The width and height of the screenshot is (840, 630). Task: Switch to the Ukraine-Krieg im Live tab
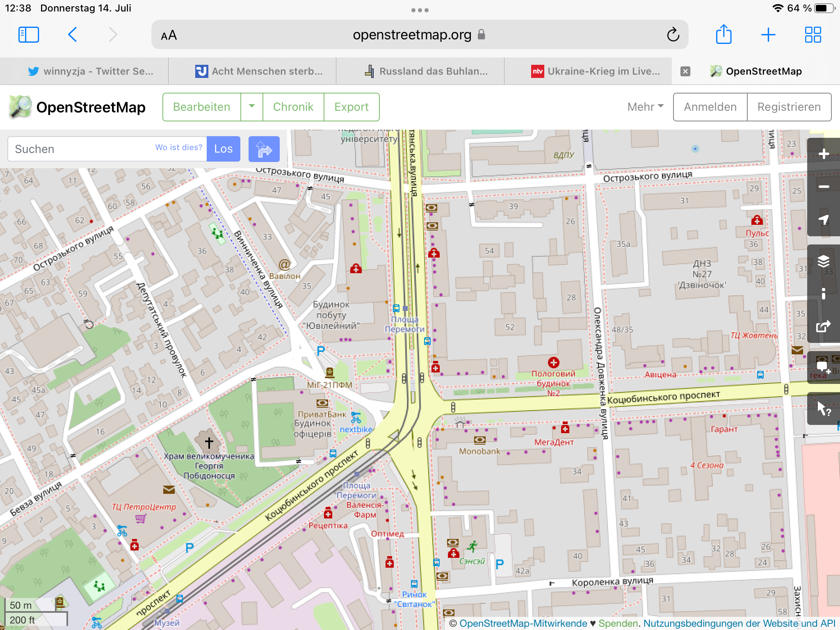[x=595, y=71]
